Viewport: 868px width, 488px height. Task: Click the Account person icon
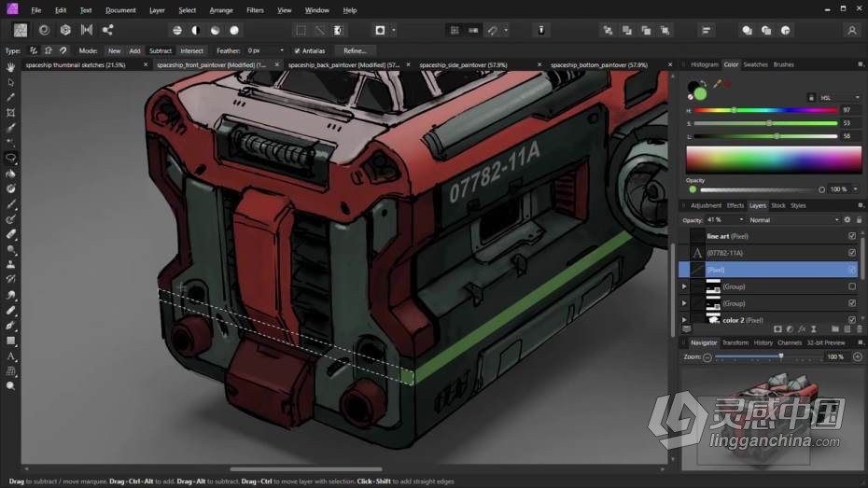[852, 31]
